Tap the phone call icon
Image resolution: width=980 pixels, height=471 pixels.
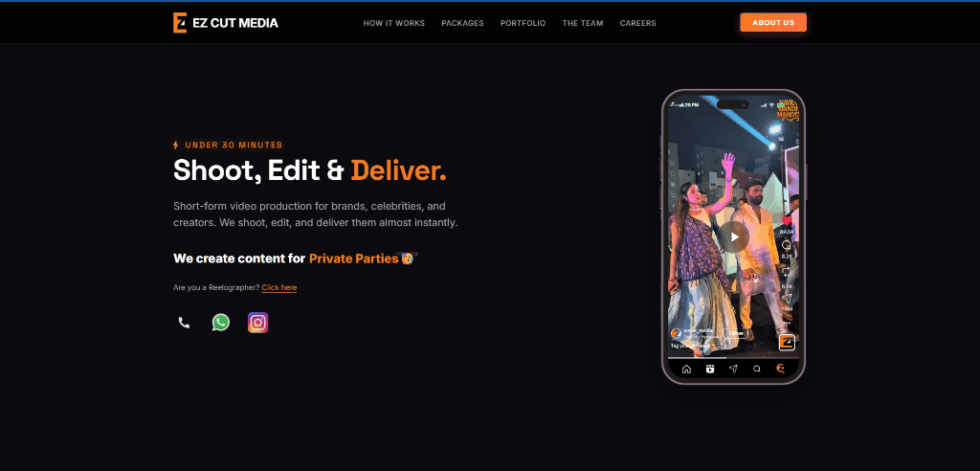pos(184,323)
